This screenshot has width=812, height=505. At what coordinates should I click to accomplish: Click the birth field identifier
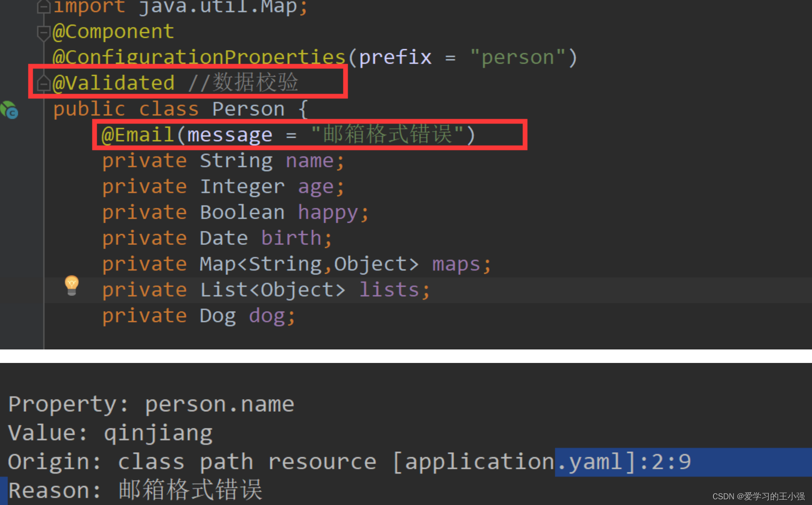tap(291, 238)
